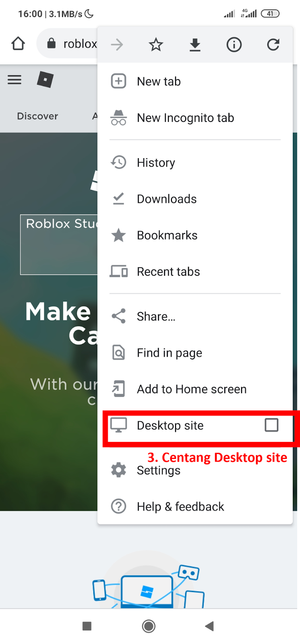Open a New Incognito tab

[x=185, y=118]
